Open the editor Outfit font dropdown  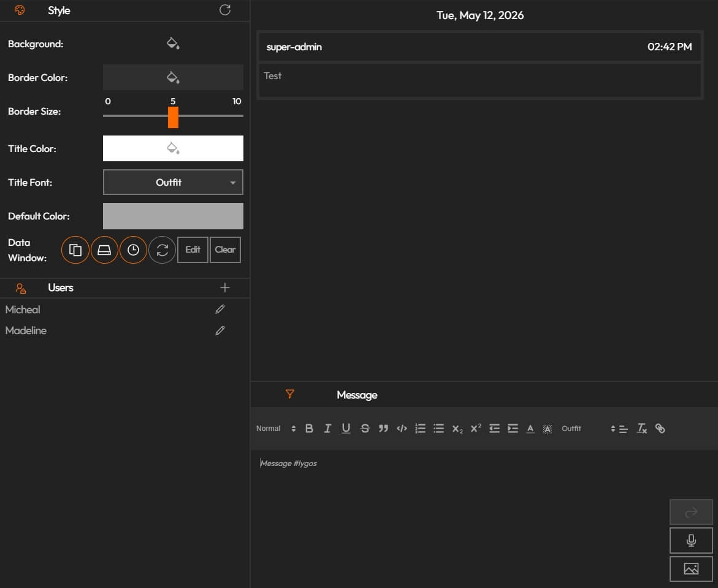click(x=588, y=429)
